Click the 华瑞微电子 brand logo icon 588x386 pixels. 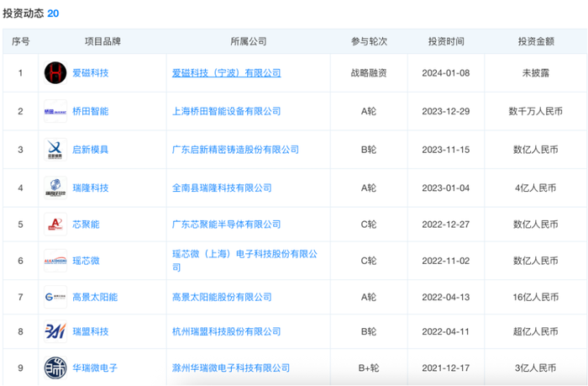55,368
